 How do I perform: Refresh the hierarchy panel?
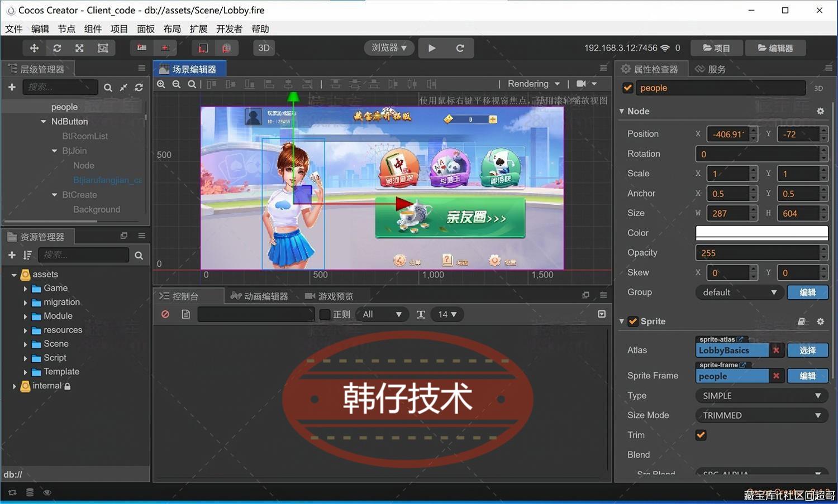tap(139, 88)
